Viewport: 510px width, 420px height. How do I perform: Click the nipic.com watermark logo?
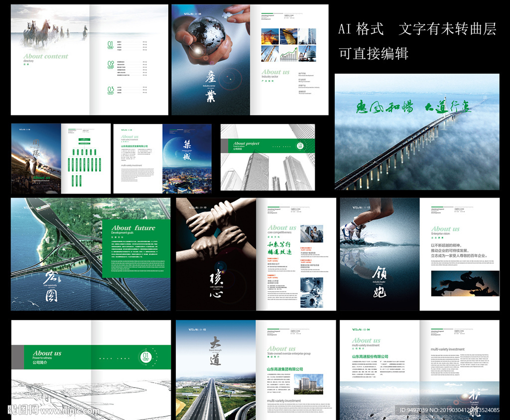[53, 410]
